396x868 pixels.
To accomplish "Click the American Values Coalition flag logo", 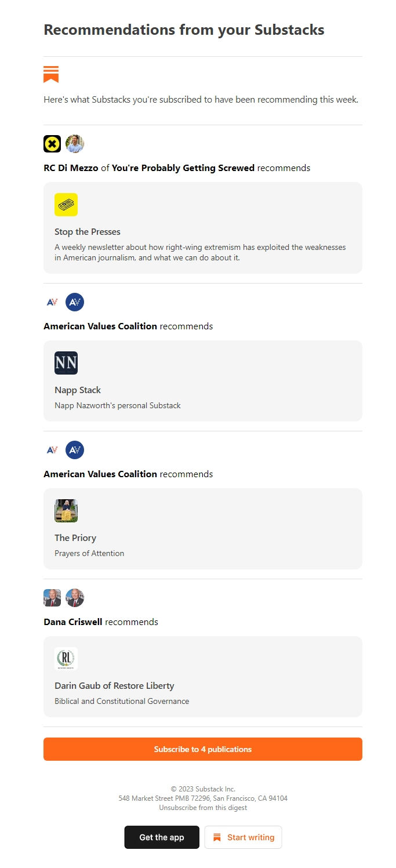I will tap(52, 302).
